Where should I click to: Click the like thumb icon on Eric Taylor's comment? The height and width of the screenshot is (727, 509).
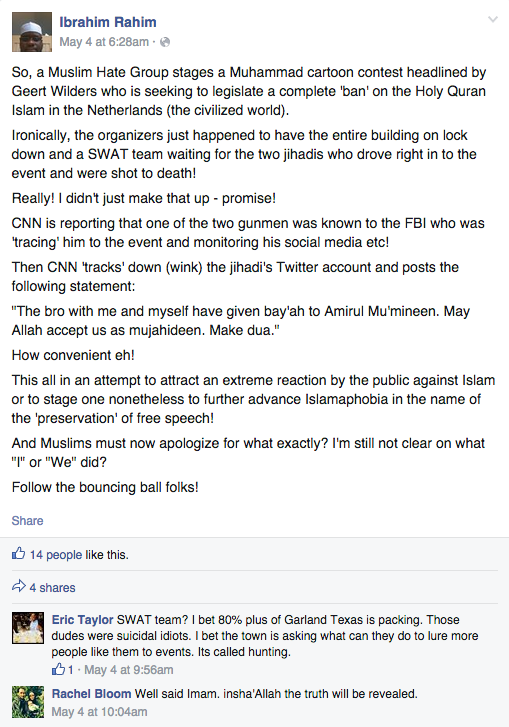(x=58, y=669)
